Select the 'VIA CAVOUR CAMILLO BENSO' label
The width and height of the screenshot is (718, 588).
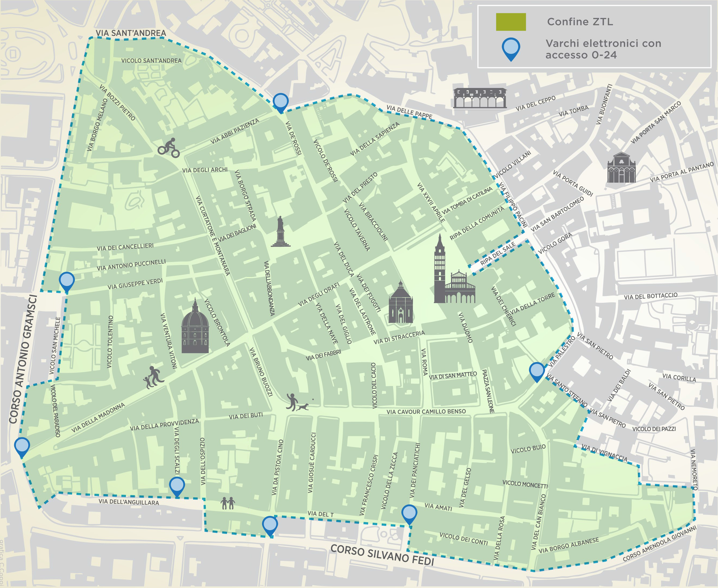tap(426, 412)
